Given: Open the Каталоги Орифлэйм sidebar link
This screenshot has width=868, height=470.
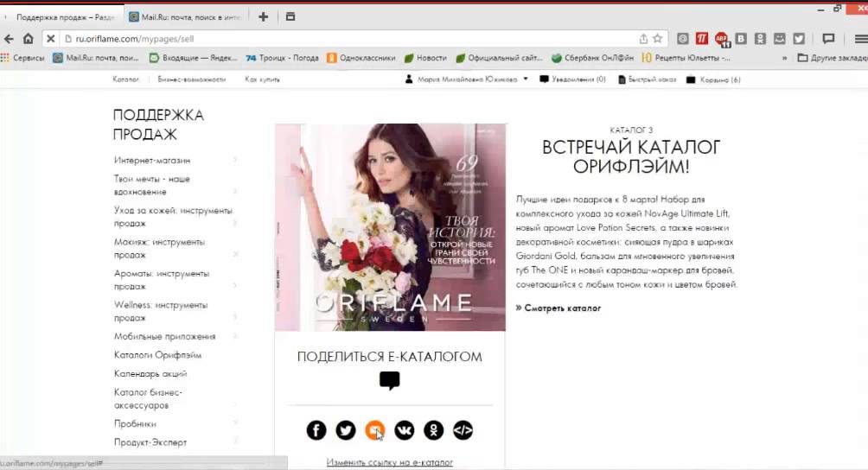Looking at the screenshot, I should pyautogui.click(x=157, y=355).
